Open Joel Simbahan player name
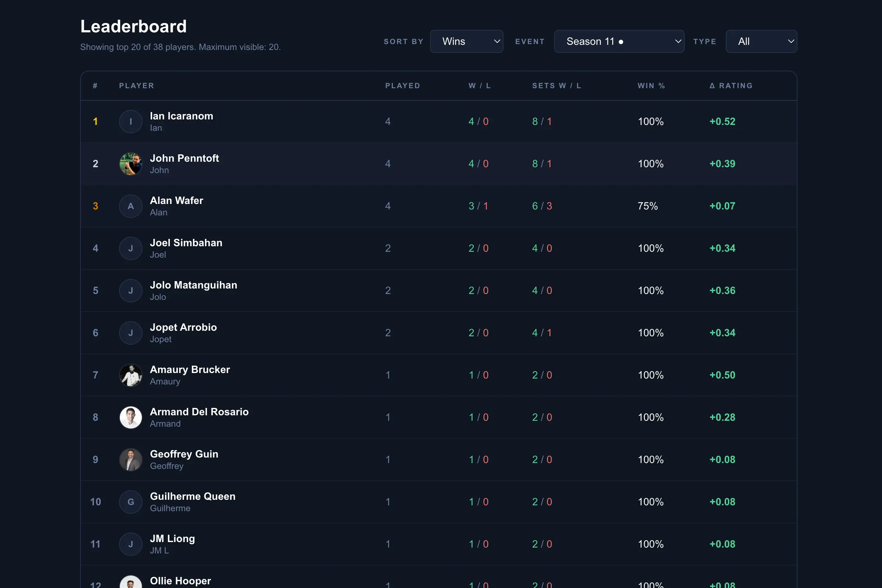Screen dimensions: 882x588 click(x=186, y=243)
